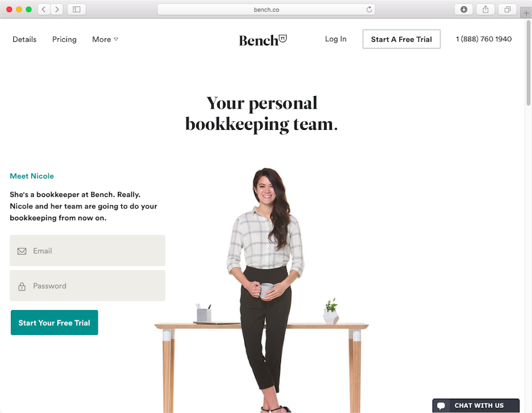This screenshot has width=532, height=413.
Task: Click the bench.co address bar
Action: [266, 10]
